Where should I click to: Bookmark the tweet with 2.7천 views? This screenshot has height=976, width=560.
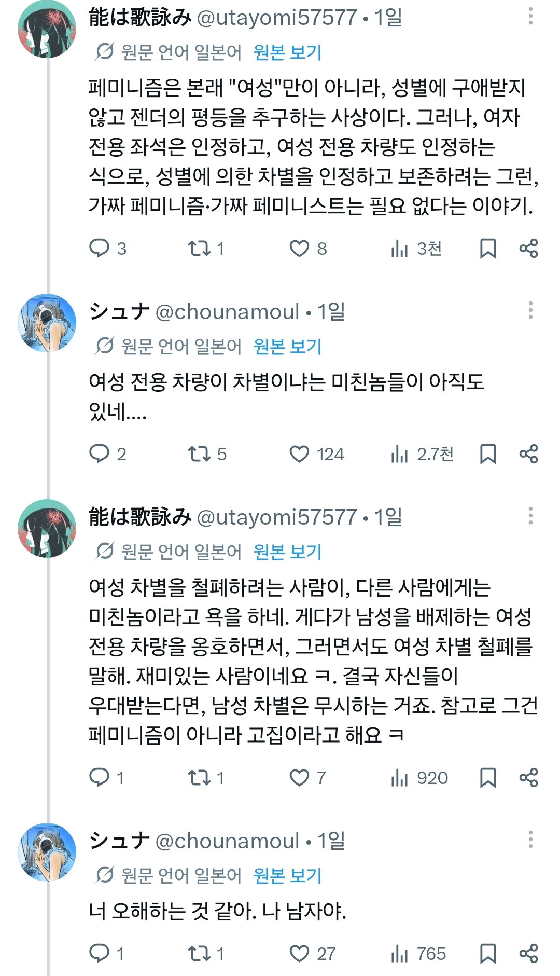(x=488, y=454)
